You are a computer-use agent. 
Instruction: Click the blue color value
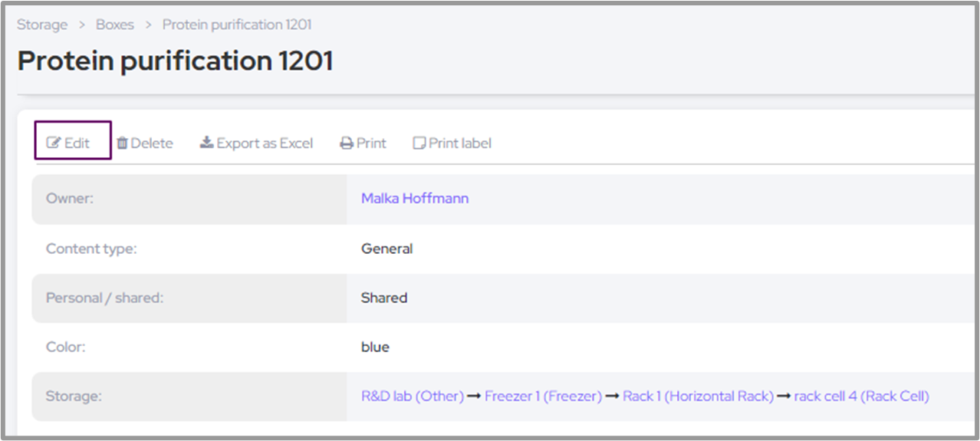click(x=375, y=347)
